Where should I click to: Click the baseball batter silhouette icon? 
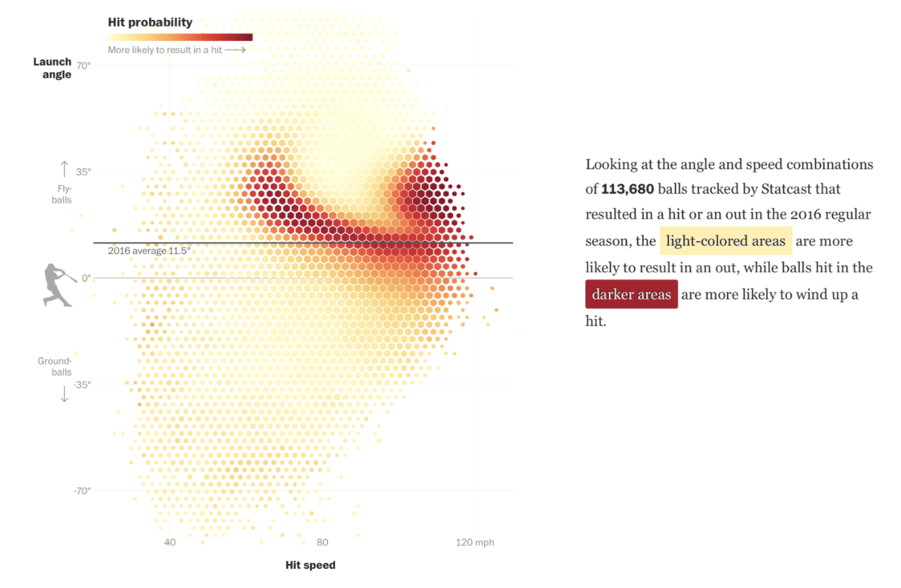[59, 284]
